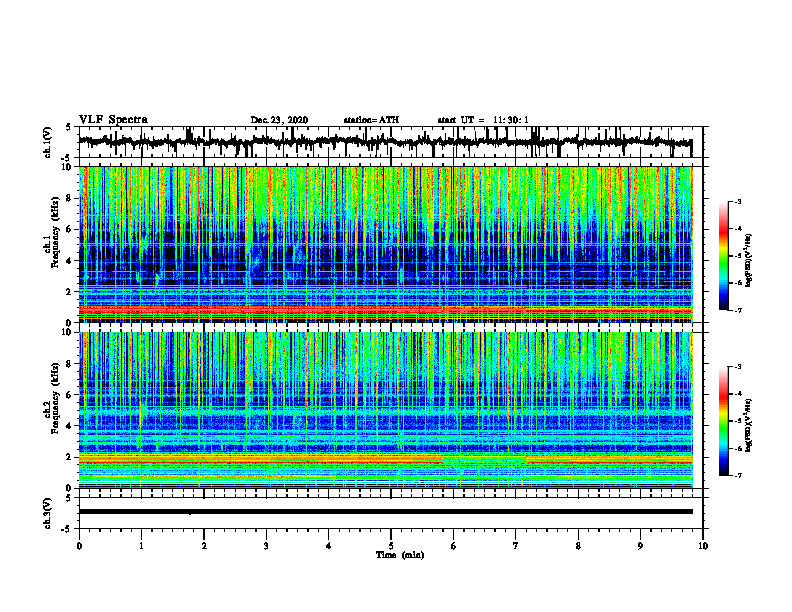Click the ch.3(V) axis label
Image resolution: width=792 pixels, height=612 pixels.
pyautogui.click(x=48, y=513)
